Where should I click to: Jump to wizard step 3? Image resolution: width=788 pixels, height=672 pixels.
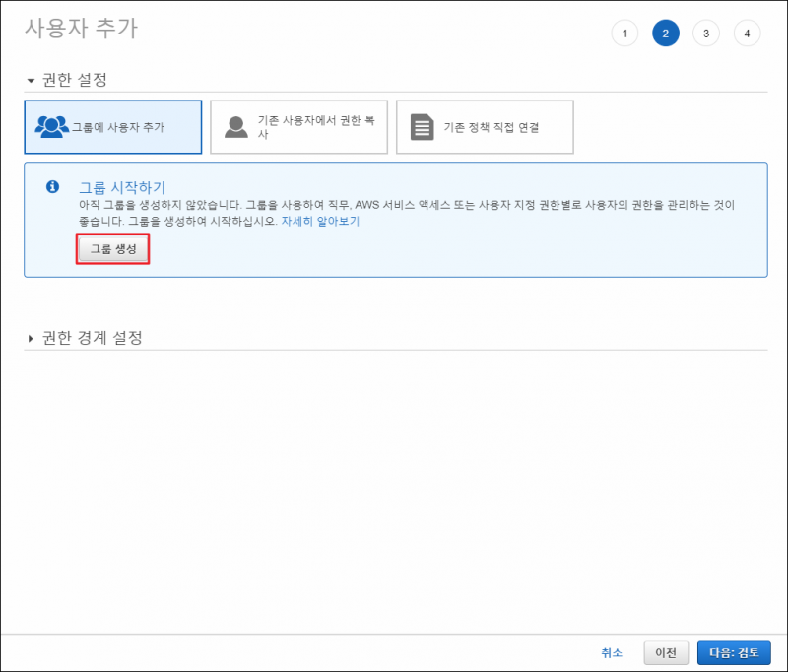[706, 34]
